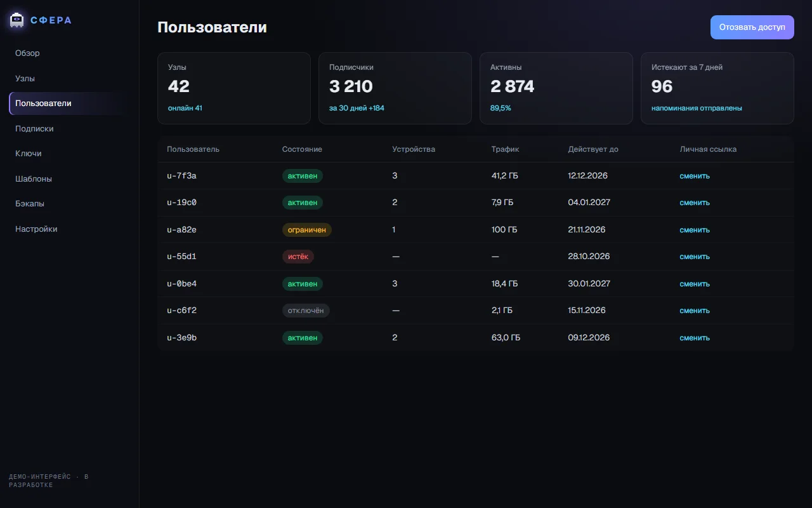
Task: Click traffic value 41,2 ГБ
Action: (505, 176)
